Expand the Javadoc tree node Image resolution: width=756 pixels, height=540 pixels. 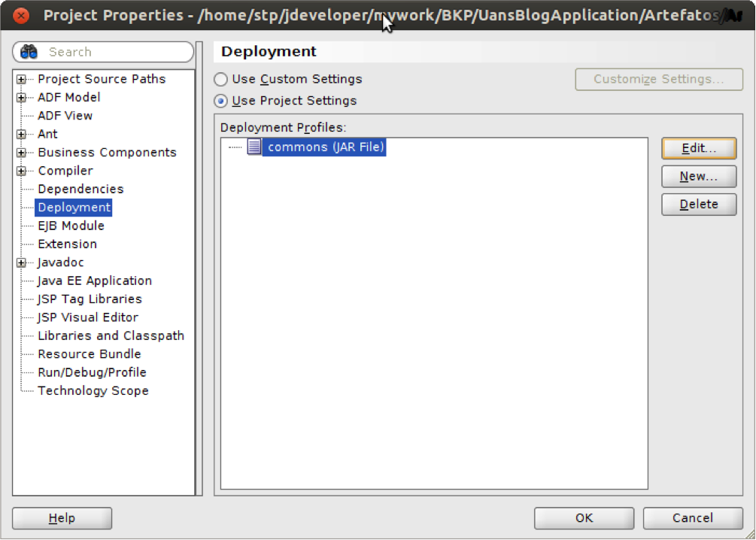click(21, 262)
